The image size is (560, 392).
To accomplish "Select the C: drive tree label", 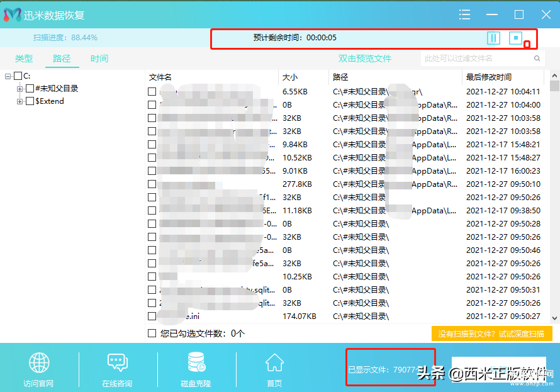I will coord(27,76).
